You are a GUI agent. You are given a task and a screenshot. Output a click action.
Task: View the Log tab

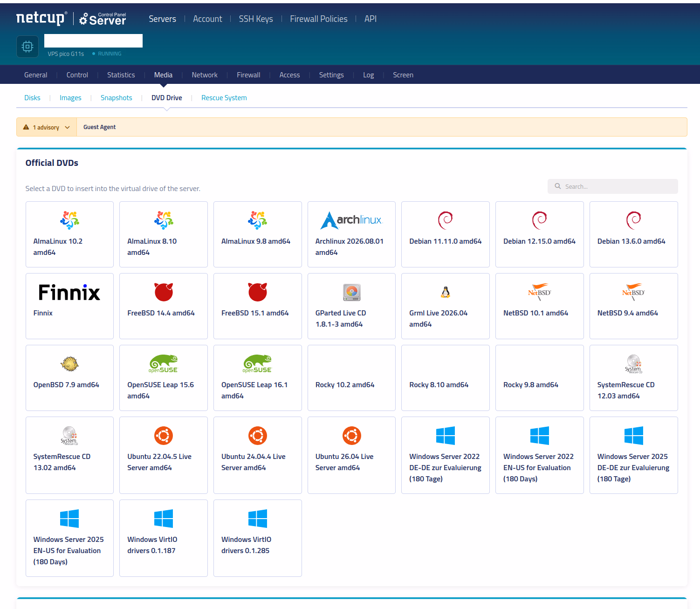pos(369,75)
